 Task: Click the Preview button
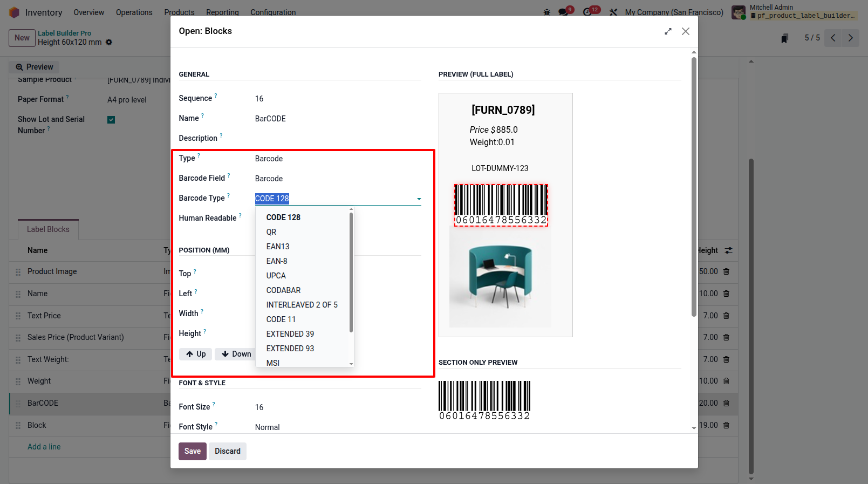35,67
